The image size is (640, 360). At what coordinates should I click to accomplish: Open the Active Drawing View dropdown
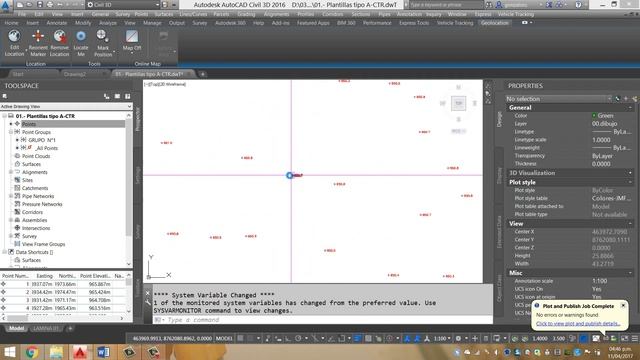pos(66,106)
